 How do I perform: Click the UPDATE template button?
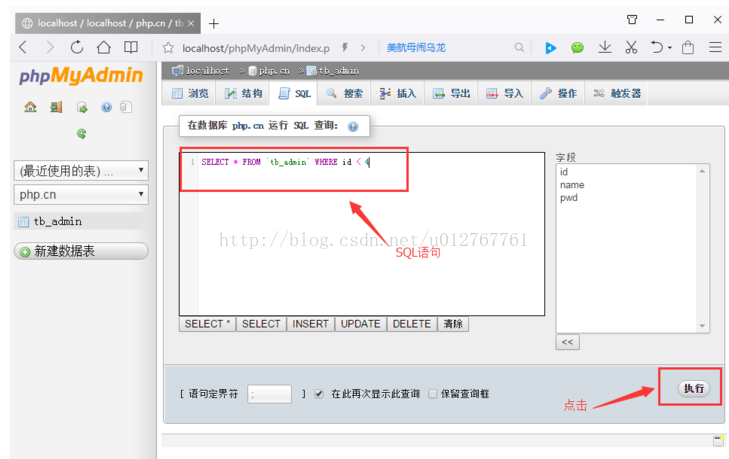click(361, 324)
